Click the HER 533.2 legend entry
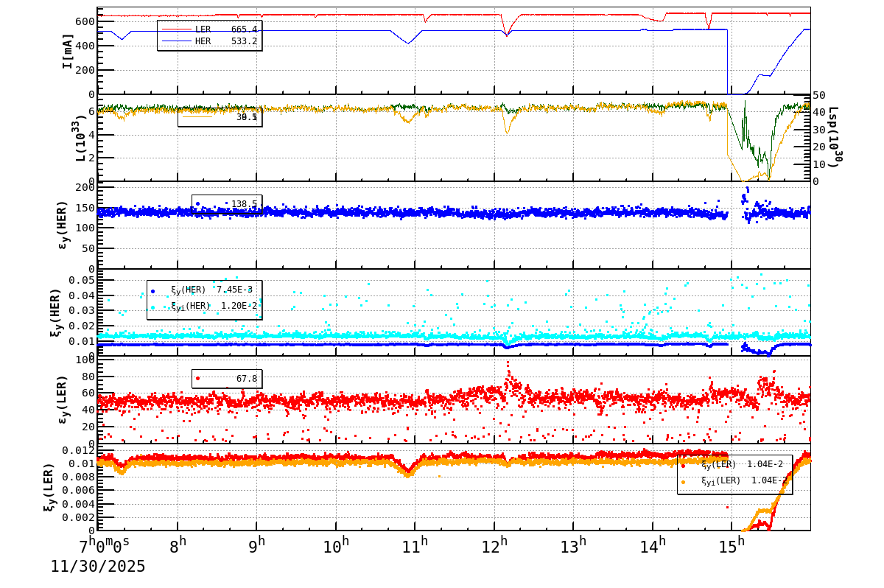 210,41
